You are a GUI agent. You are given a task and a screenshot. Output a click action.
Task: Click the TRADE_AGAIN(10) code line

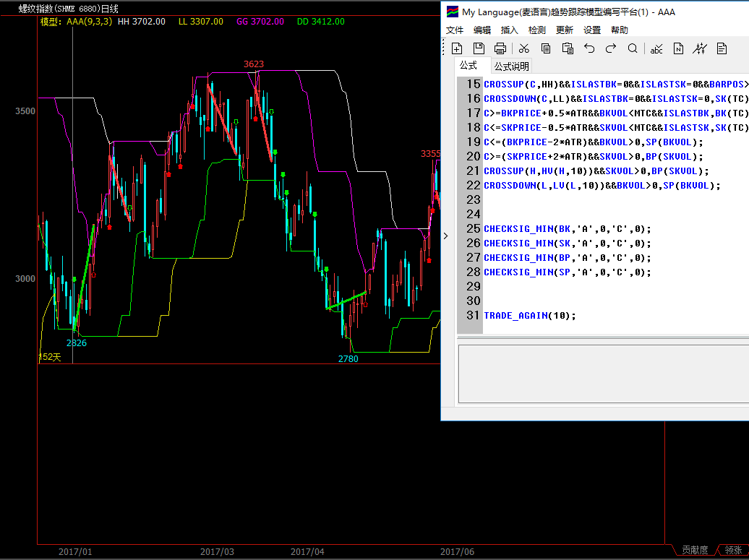[x=530, y=316]
